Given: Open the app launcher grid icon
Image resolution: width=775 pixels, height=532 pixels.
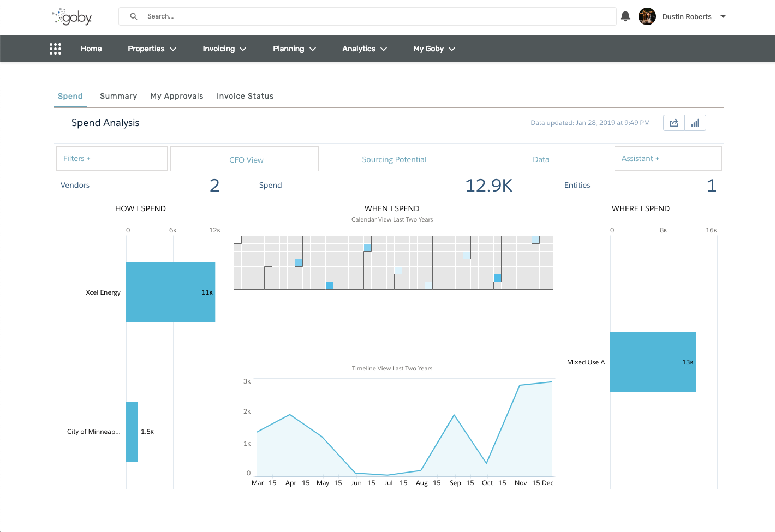Looking at the screenshot, I should [x=55, y=49].
